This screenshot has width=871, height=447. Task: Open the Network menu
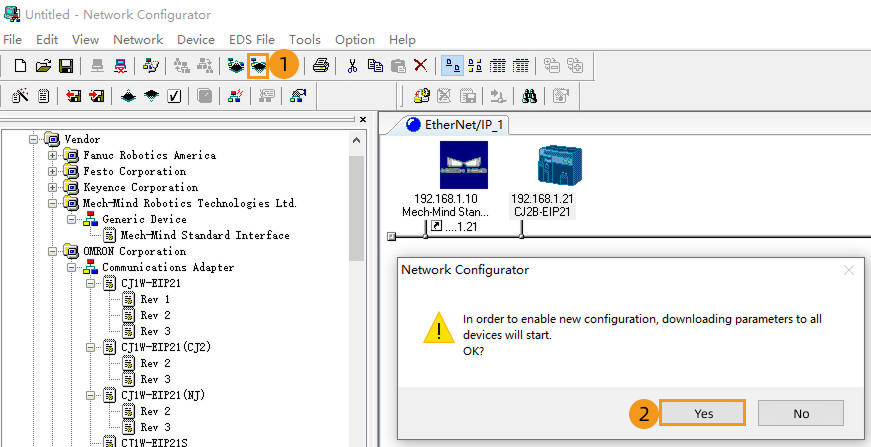coord(138,39)
